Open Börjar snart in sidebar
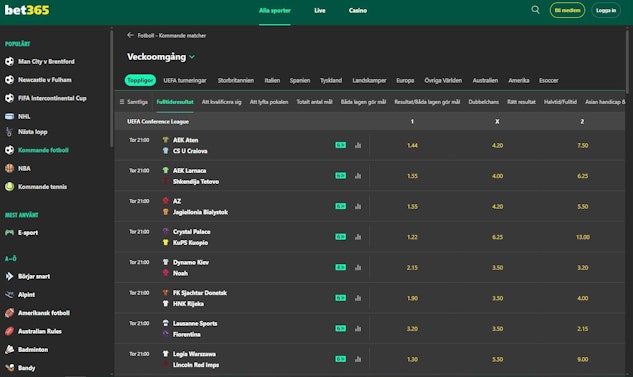The width and height of the screenshot is (633, 377). 34,276
